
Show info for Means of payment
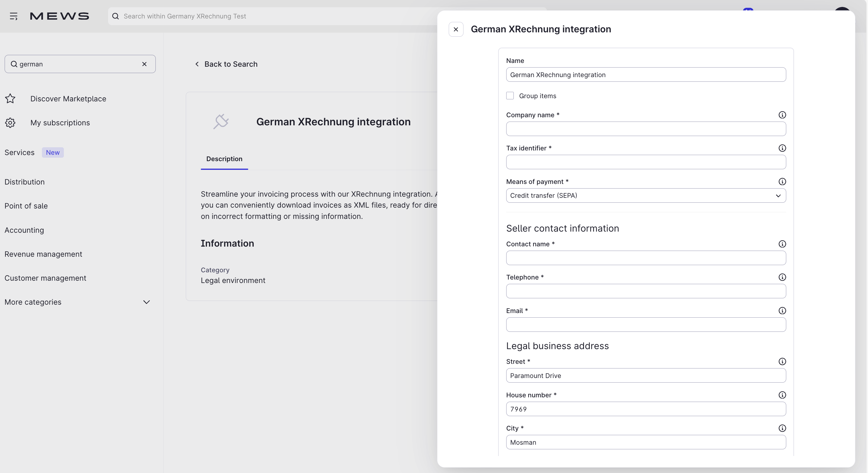(782, 182)
